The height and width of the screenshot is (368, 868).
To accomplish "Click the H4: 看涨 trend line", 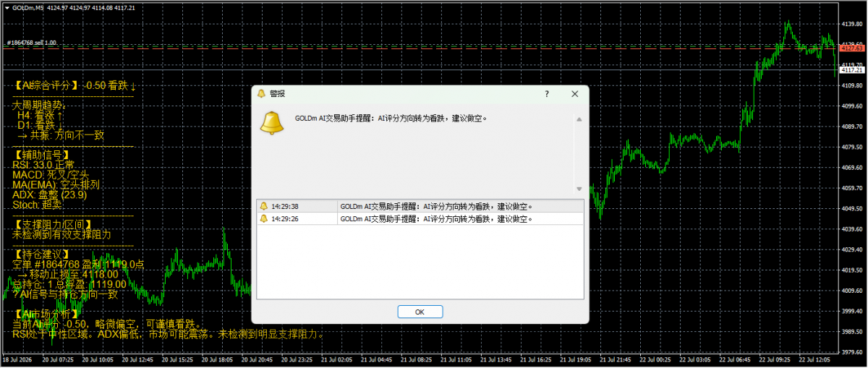I will [41, 114].
